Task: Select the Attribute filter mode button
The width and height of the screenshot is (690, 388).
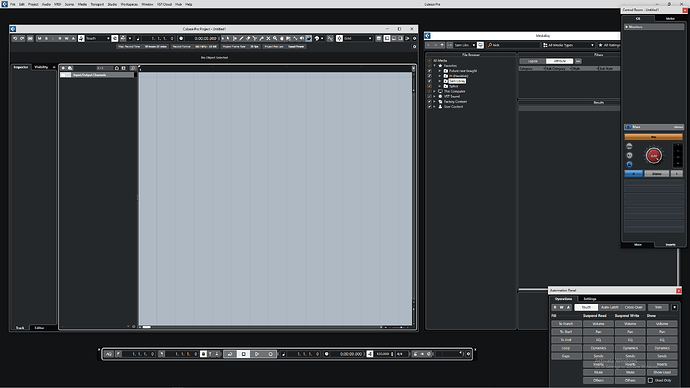Action: point(559,61)
